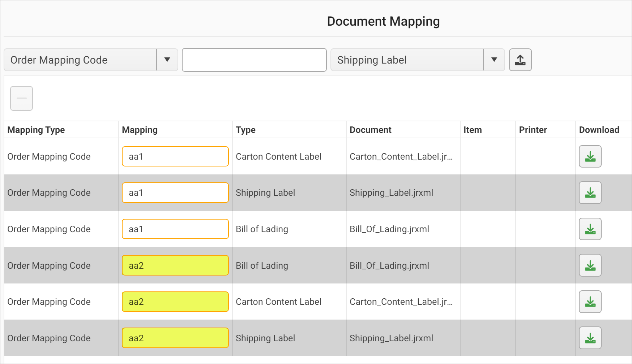Click the upload template icon
This screenshot has height=364, width=632.
coord(520,60)
